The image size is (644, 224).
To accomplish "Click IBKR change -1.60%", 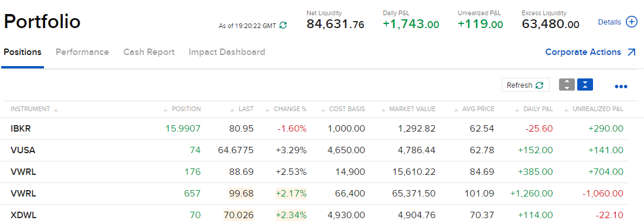I will click(x=292, y=129).
